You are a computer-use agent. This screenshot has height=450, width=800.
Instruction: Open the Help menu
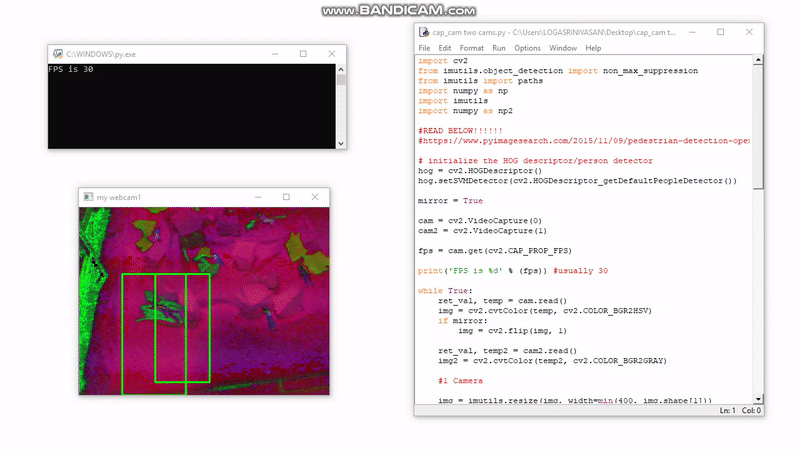[x=593, y=48]
